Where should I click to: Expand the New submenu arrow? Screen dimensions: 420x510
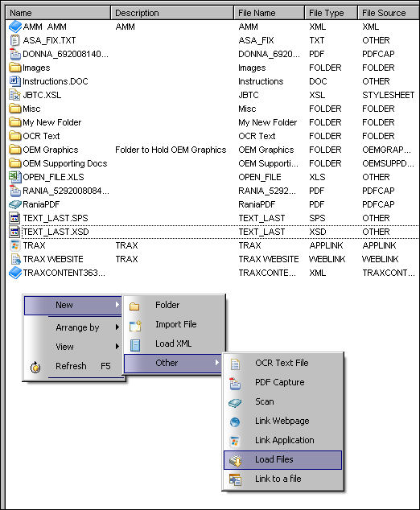(x=117, y=305)
